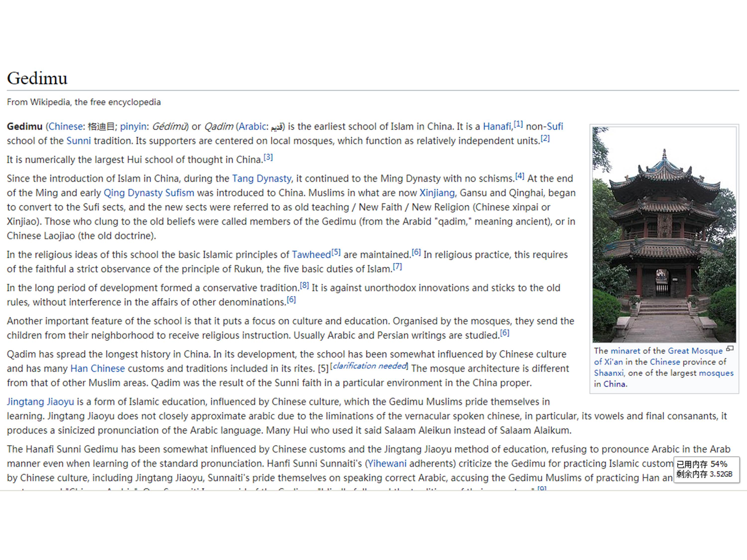Click the enlarge icon beside the image caption
747x560 pixels.
[x=730, y=349]
